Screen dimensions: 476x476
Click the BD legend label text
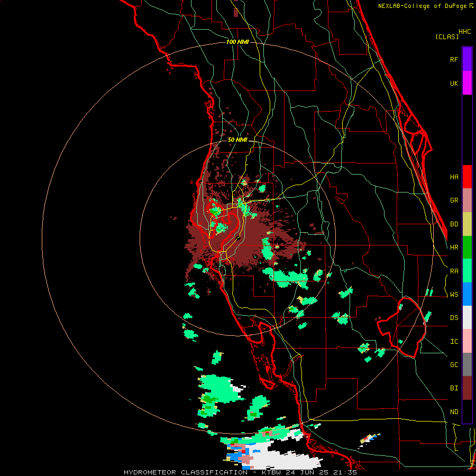[x=454, y=224]
